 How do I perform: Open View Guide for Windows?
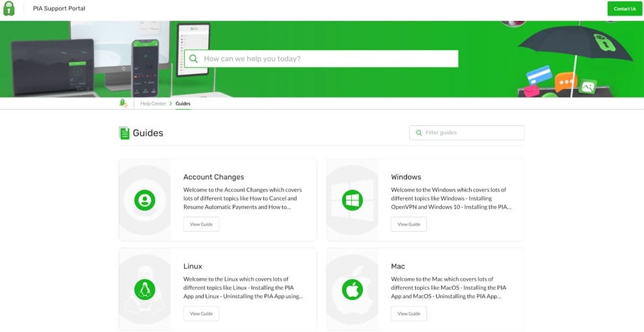pyautogui.click(x=409, y=224)
